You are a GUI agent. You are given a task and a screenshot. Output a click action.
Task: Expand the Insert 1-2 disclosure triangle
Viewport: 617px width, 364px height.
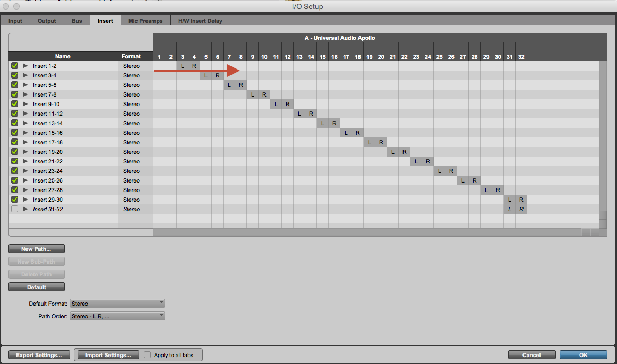point(25,65)
